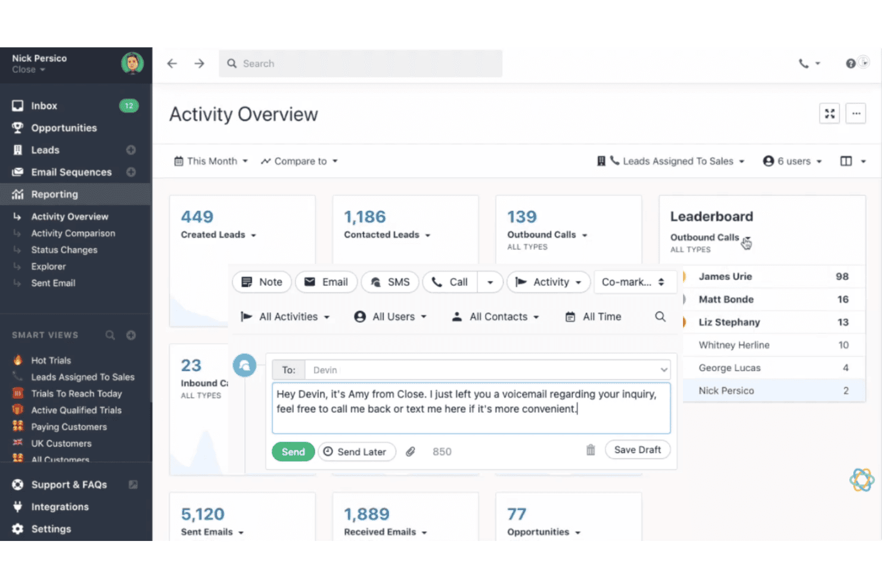Send the SMS message
The image size is (882, 588).
coord(293,452)
